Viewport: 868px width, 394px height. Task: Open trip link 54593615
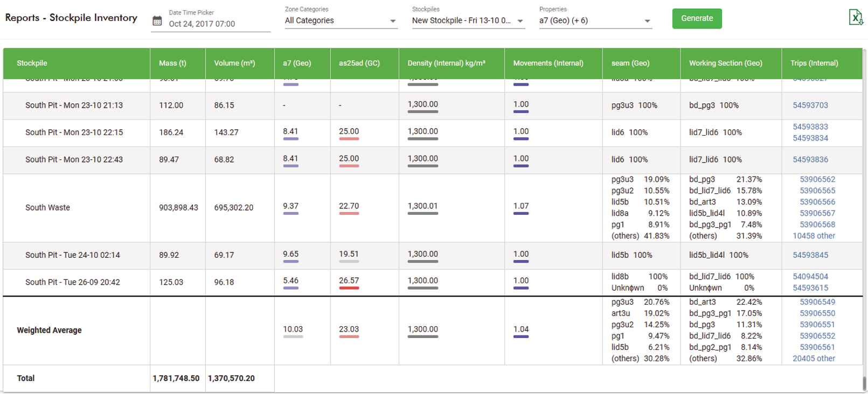(810, 288)
